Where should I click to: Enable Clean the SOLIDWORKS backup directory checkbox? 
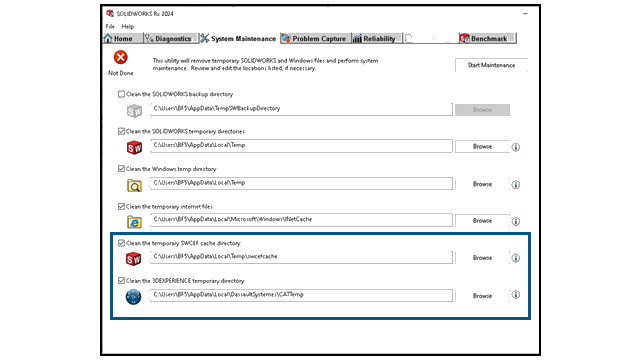coord(121,94)
